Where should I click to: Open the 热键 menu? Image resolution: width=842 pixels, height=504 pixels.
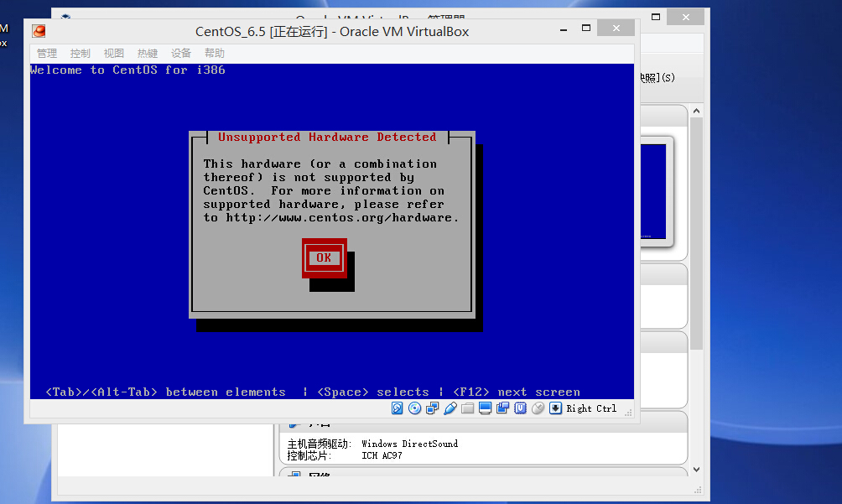point(147,53)
